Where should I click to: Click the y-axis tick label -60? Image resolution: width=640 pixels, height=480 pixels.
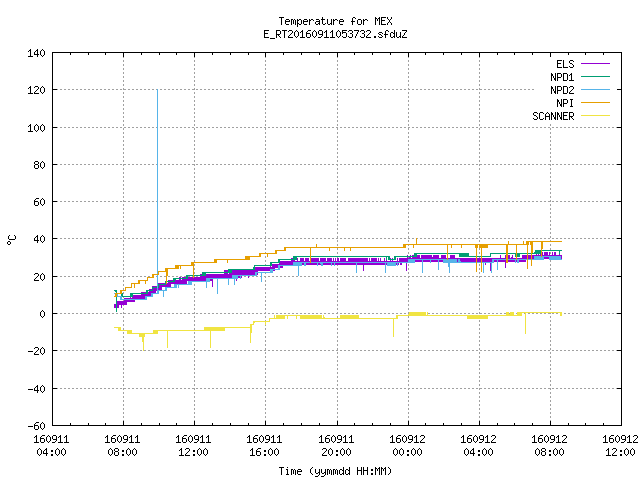click(x=36, y=426)
